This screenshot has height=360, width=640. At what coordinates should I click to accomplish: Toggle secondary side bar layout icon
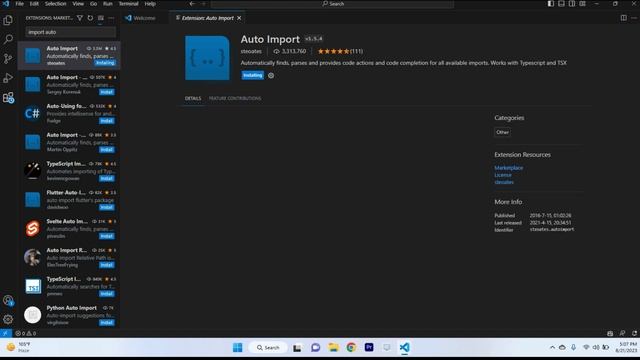tap(572, 4)
